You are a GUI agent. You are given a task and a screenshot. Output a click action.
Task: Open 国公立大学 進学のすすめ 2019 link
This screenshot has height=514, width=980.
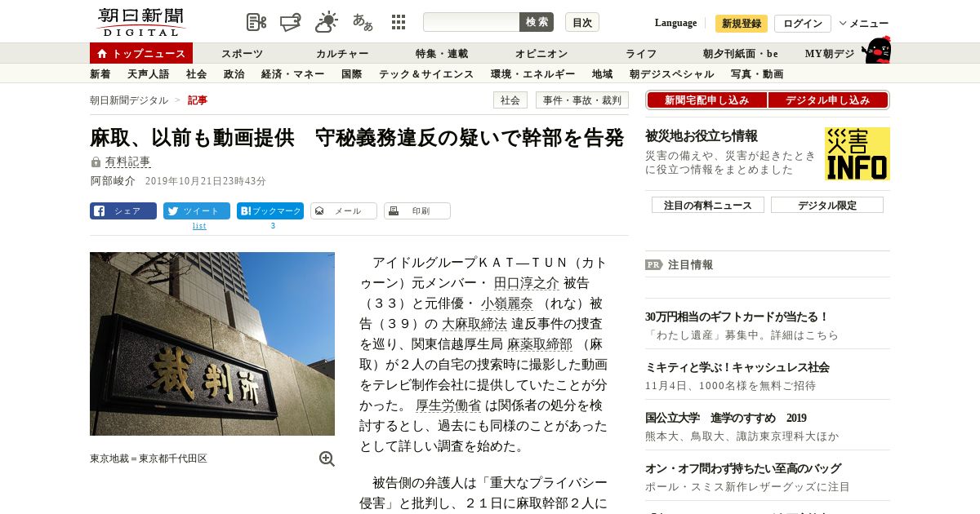(726, 418)
